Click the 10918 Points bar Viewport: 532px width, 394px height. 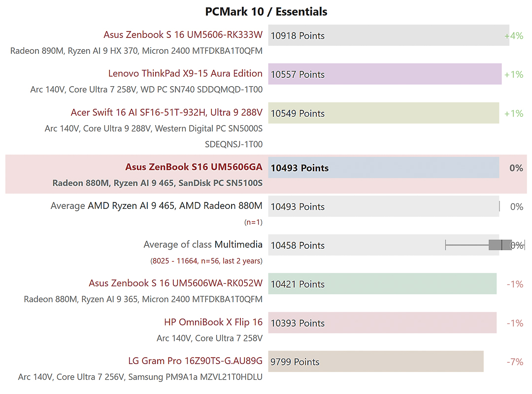point(388,35)
